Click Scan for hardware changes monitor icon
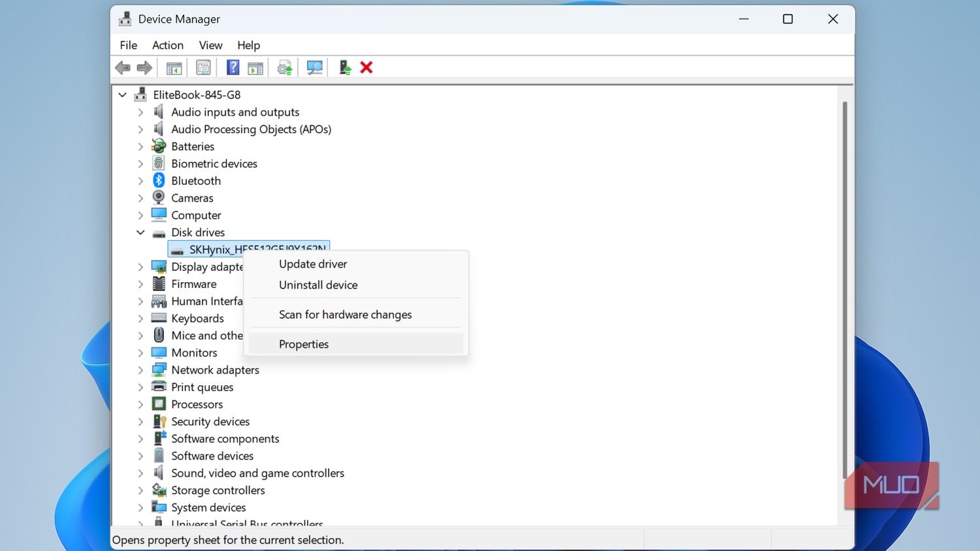980x551 pixels. [314, 67]
